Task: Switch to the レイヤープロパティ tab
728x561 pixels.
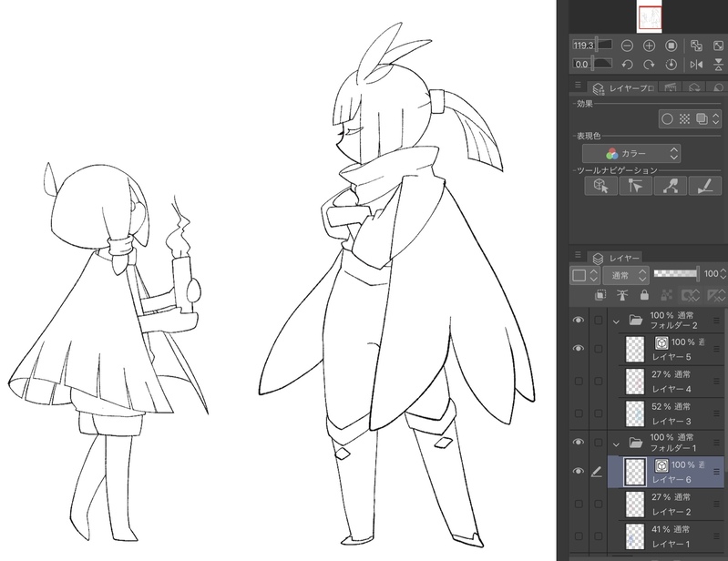Action: coord(622,88)
